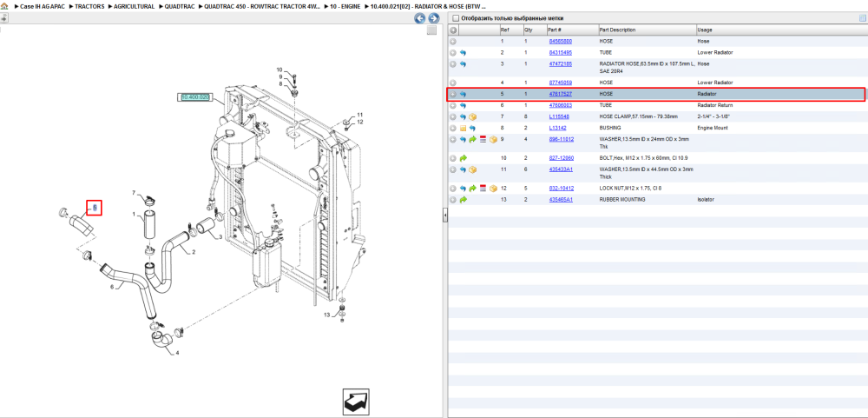Viewport: 868px width, 418px height.
Task: Open part number 47472185 link
Action: coord(560,64)
